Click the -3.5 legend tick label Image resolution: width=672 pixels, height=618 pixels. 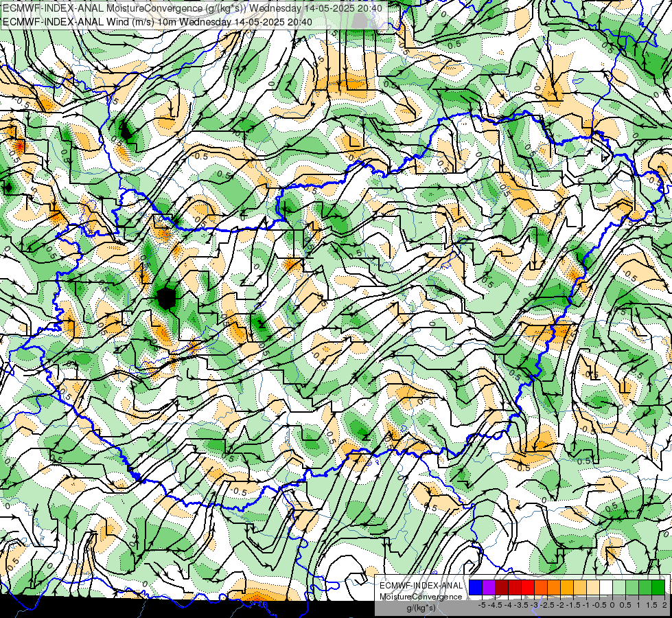point(521,605)
